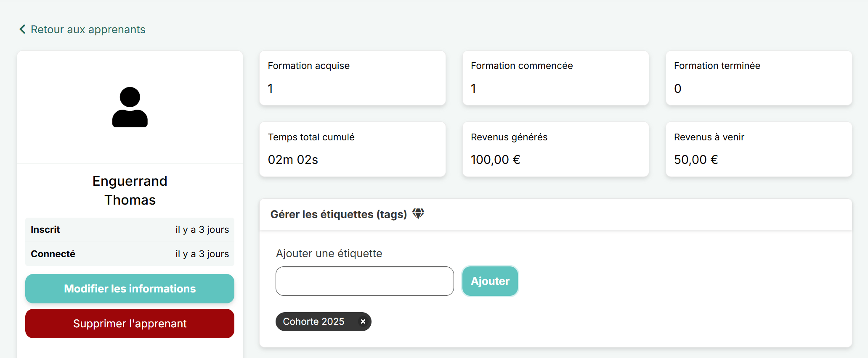Screen dimensions: 868x358
Task: Click the learner name "Enguerrand Thomas"
Action: click(130, 190)
